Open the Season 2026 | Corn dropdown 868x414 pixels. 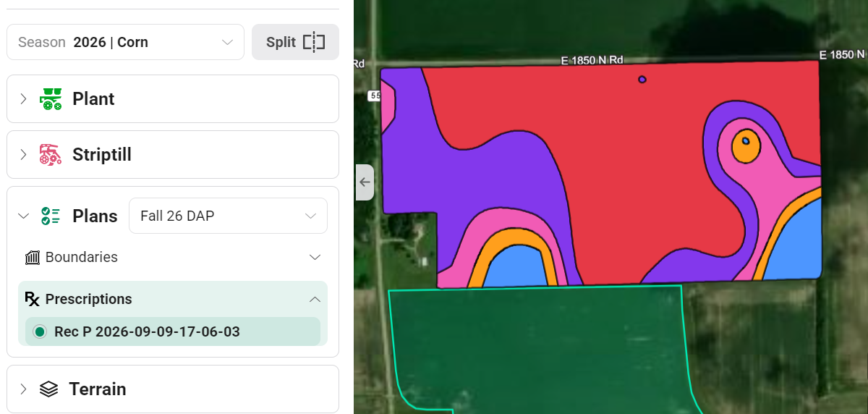tap(125, 42)
